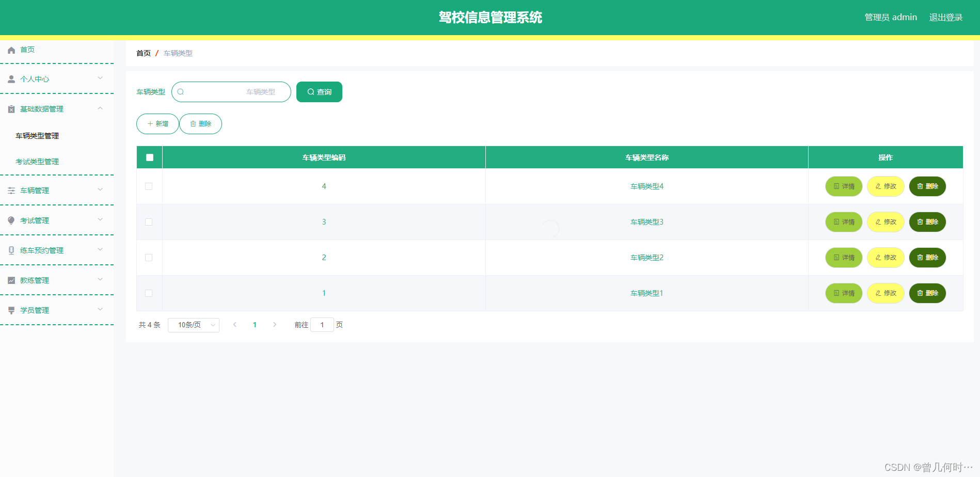Image resolution: width=980 pixels, height=477 pixels.
Task: Expand the 个人中心 menu chevron
Action: pos(100,78)
